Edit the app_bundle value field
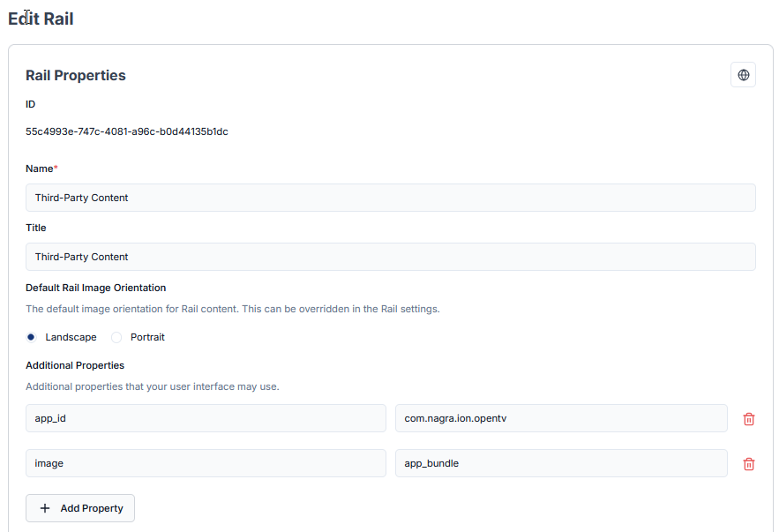The width and height of the screenshot is (779, 532). [x=560, y=463]
